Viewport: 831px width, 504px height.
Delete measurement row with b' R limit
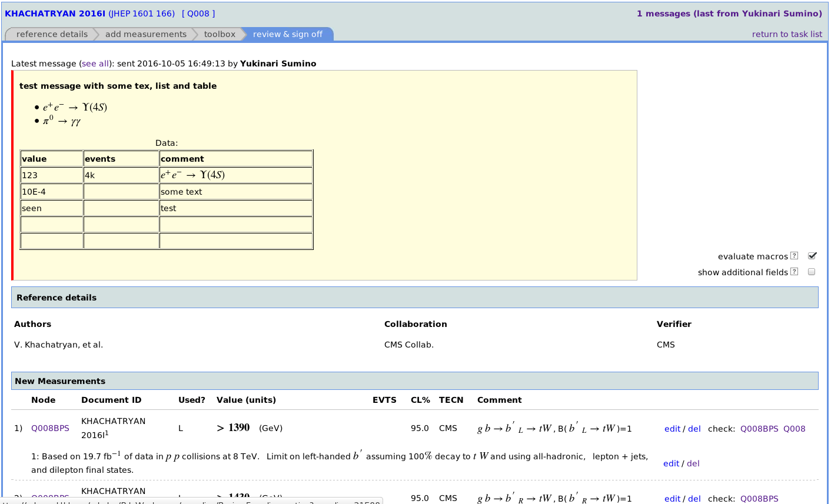click(694, 499)
